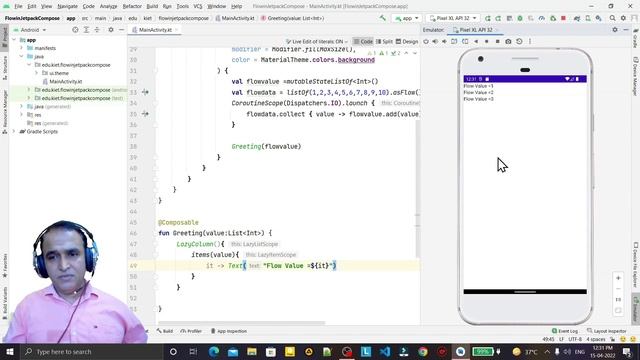
Task: Click MainActivity.kt breadcrumb in navigation bar
Action: pos(235,18)
